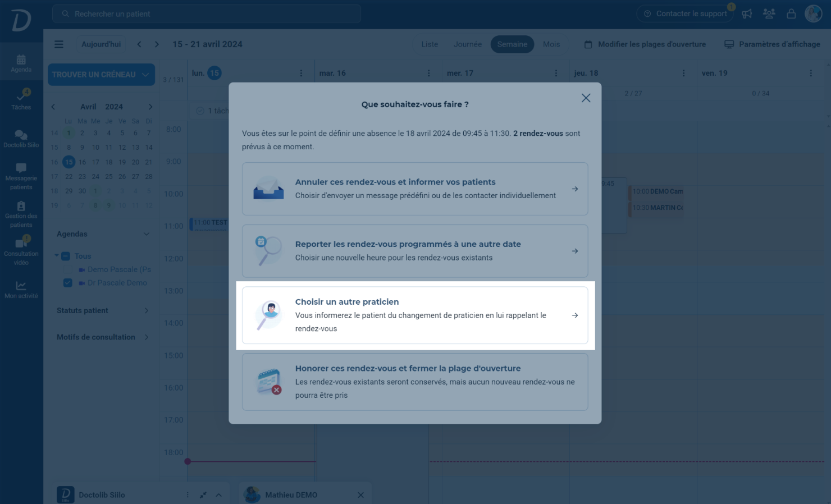
Task: Select April 1 in the mini calendar
Action: (x=69, y=133)
